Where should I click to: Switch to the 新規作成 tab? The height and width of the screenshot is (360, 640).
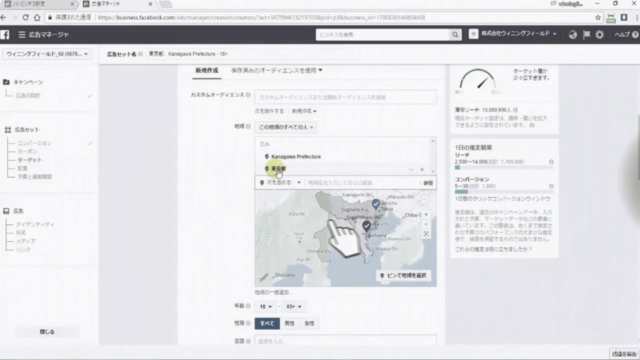tap(207, 71)
